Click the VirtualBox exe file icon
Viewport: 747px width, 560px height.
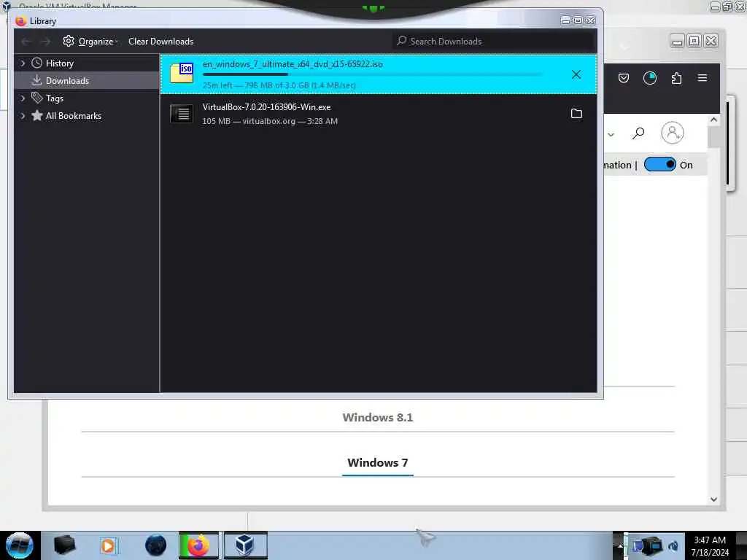pyautogui.click(x=182, y=114)
